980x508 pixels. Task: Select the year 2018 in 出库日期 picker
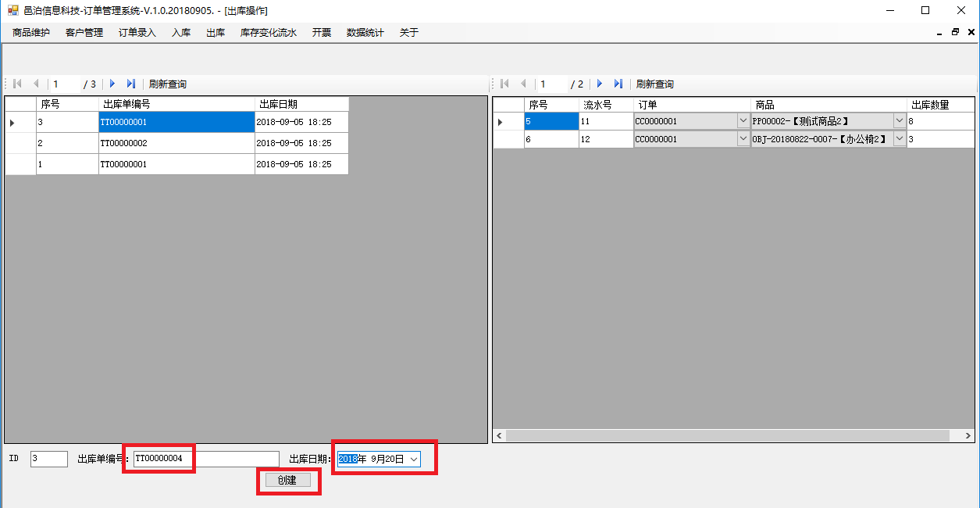pyautogui.click(x=347, y=460)
